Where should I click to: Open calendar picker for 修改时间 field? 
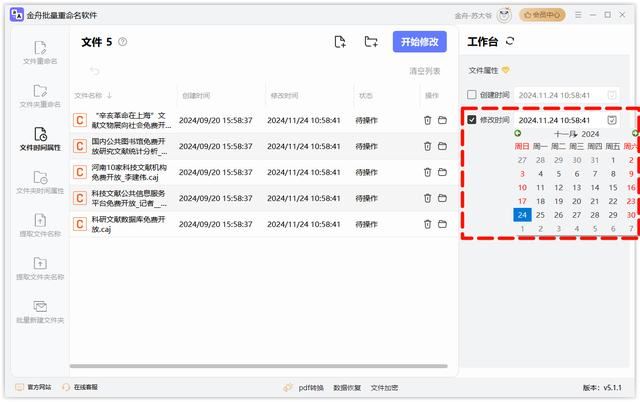click(x=612, y=120)
